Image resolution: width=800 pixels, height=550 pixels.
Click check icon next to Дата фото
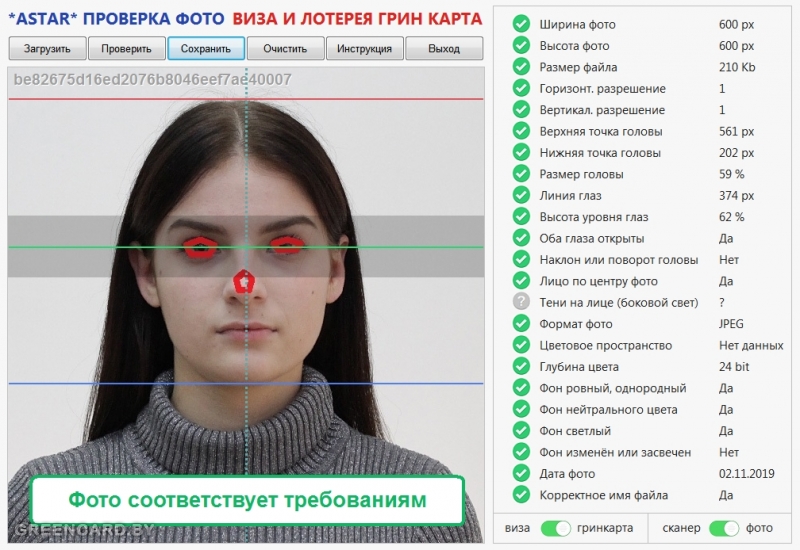[x=521, y=473]
